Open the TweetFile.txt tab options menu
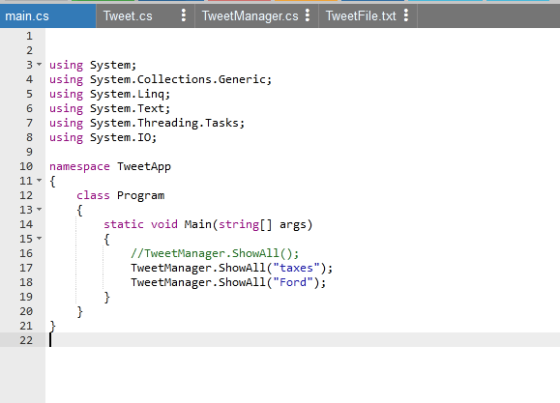Screen dimensions: 560x403 (406, 15)
